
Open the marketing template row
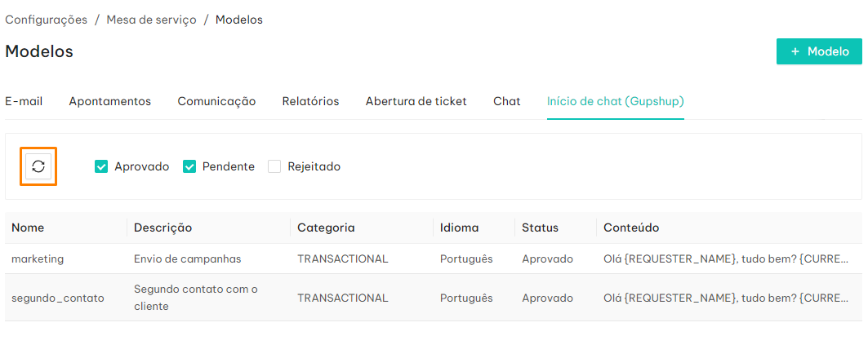click(x=434, y=259)
